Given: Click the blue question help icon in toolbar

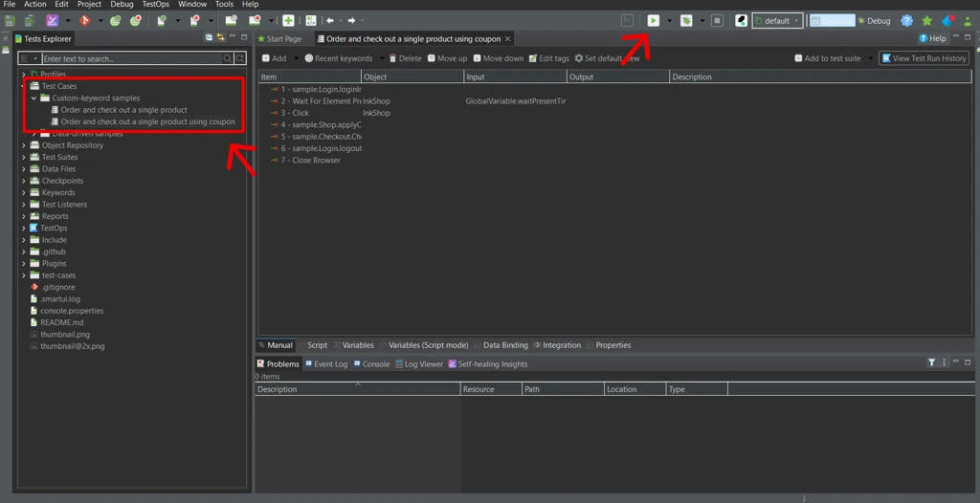Looking at the screenshot, I should [x=907, y=21].
